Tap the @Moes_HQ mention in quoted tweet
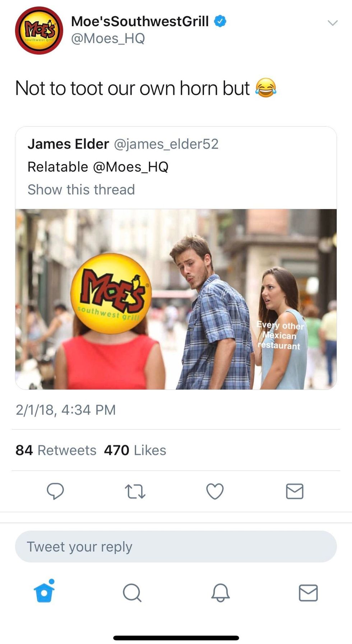This screenshot has width=352, height=644. 131,167
